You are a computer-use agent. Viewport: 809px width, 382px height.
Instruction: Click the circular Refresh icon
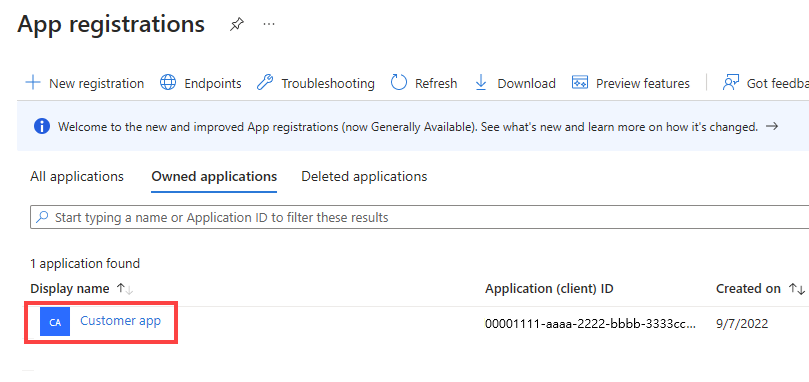(399, 83)
